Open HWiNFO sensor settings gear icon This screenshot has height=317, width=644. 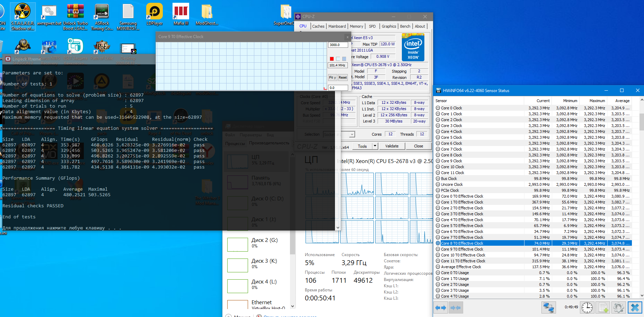(618, 307)
